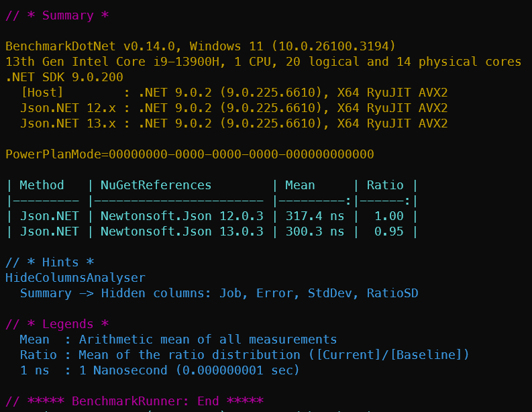
Task: Select the ".NET SDK 9.0.200" text
Action: 64,77
